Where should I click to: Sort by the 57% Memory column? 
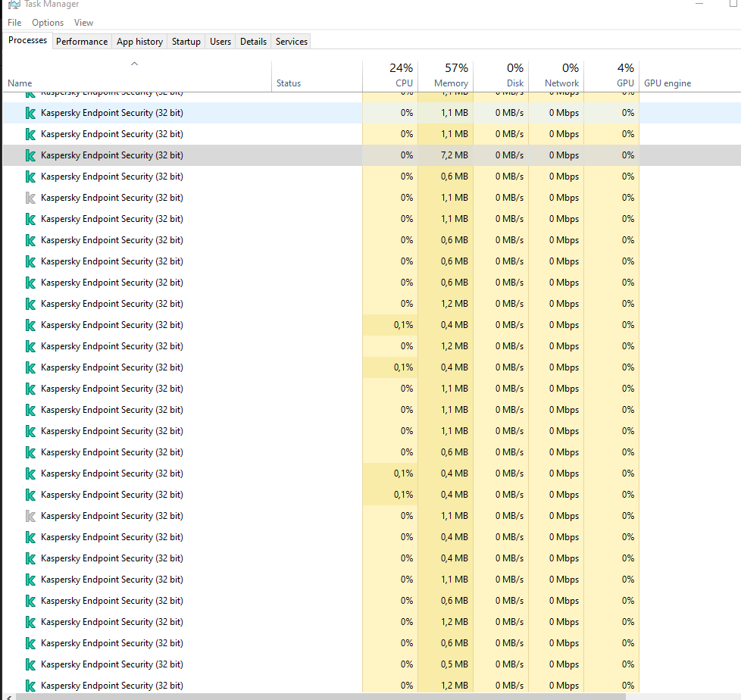pyautogui.click(x=446, y=75)
